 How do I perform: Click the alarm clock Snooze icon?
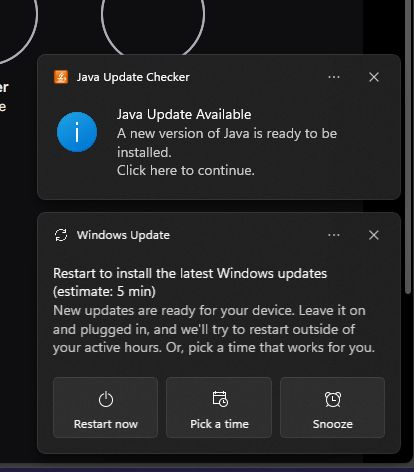click(x=333, y=399)
